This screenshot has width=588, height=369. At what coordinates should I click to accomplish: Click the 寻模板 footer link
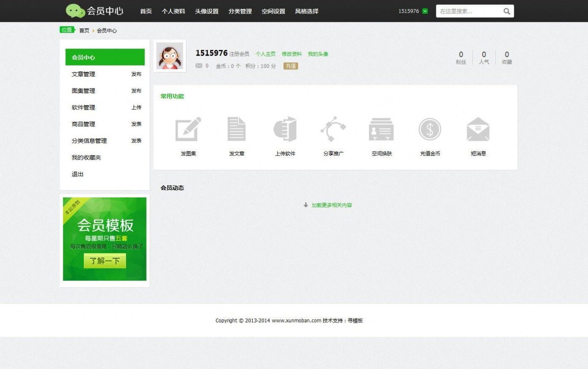coord(355,321)
